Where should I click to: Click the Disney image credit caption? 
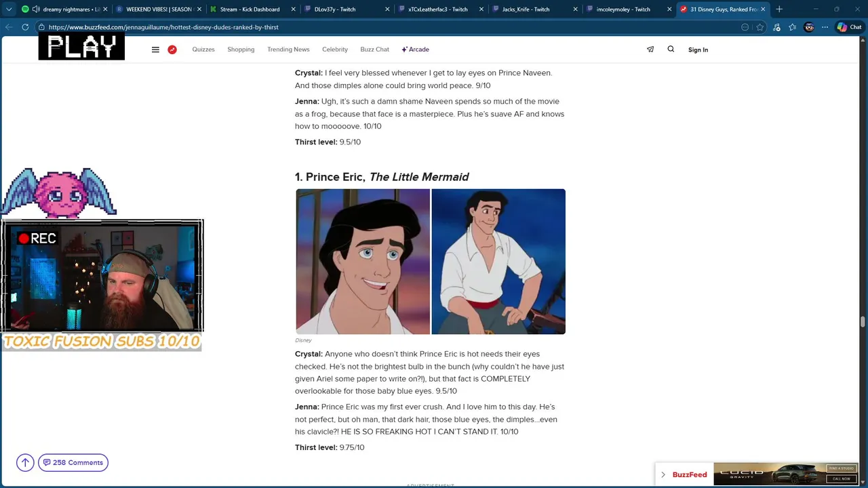(303, 340)
